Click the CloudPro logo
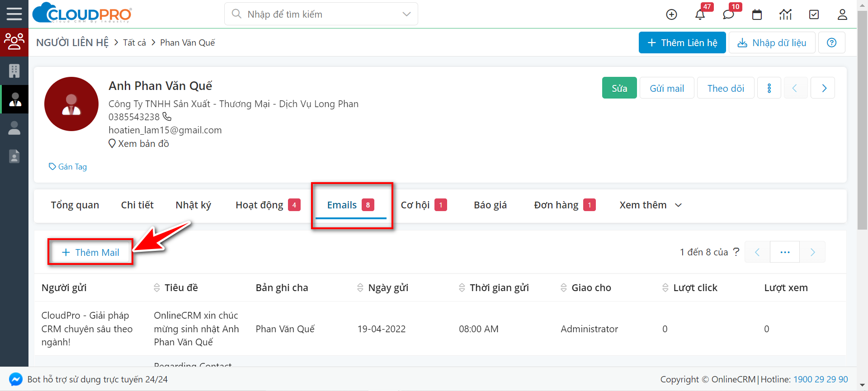Screen dimensions: 868x391 tap(82, 13)
